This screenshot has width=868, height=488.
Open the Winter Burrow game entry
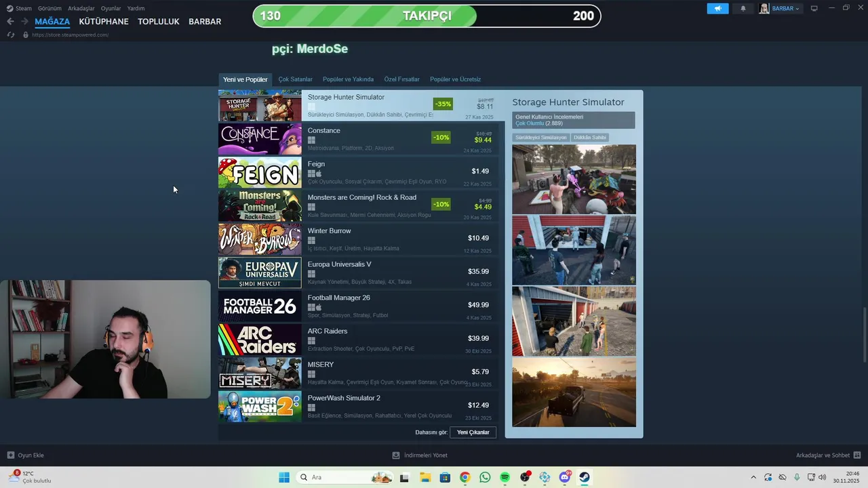358,239
